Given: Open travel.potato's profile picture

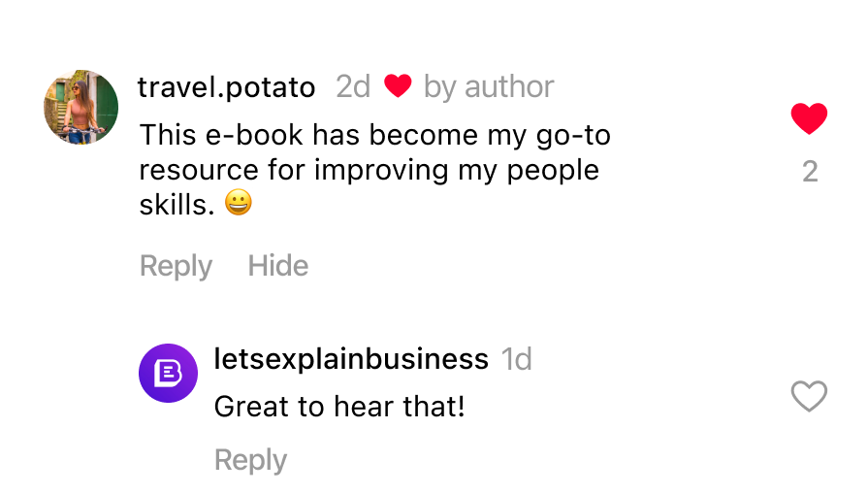Looking at the screenshot, I should click(81, 107).
